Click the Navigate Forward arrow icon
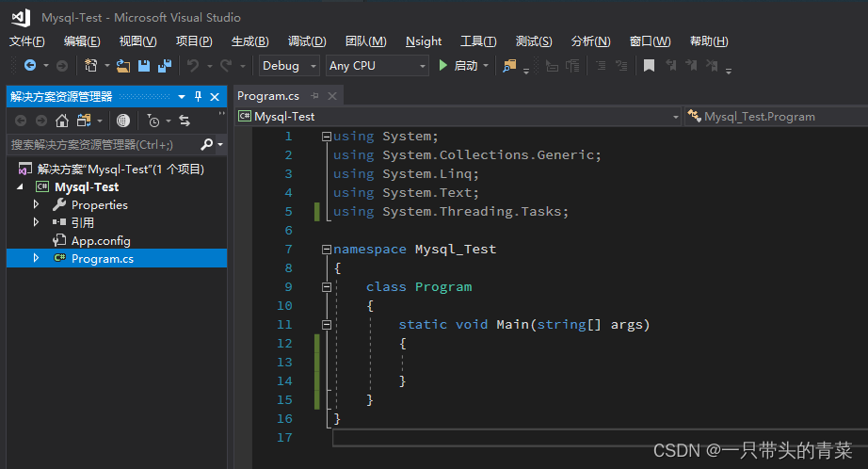 pos(62,66)
